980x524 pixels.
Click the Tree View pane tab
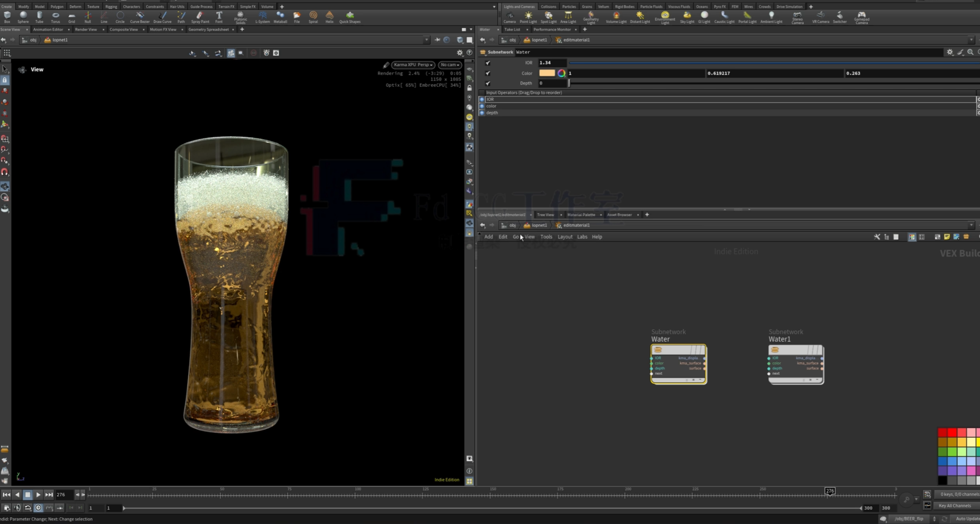pyautogui.click(x=545, y=215)
